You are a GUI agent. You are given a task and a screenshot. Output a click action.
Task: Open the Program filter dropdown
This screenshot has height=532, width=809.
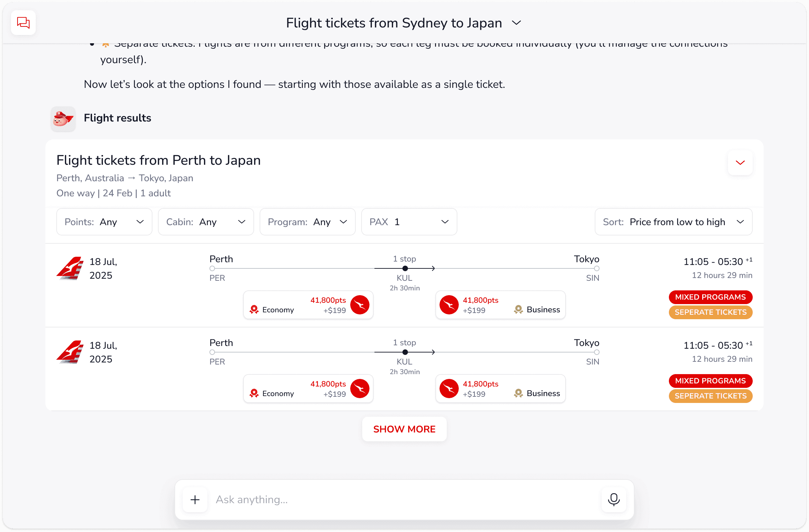307,222
